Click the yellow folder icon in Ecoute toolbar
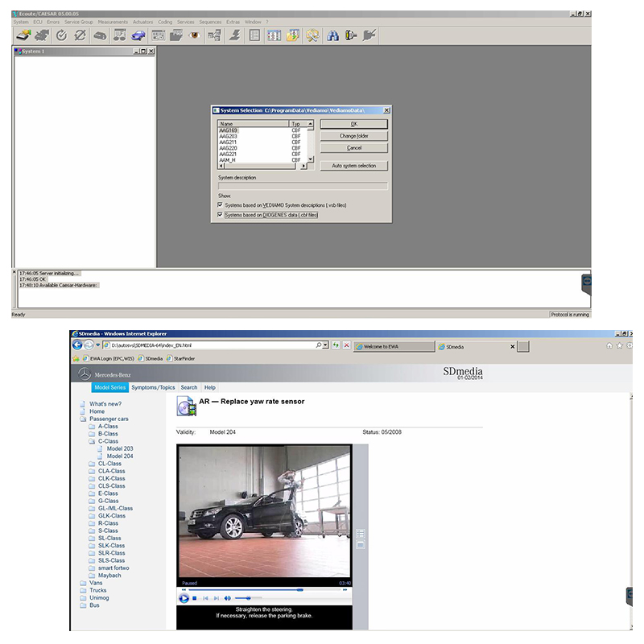Viewport: 644px width, 644px height. pos(293,35)
